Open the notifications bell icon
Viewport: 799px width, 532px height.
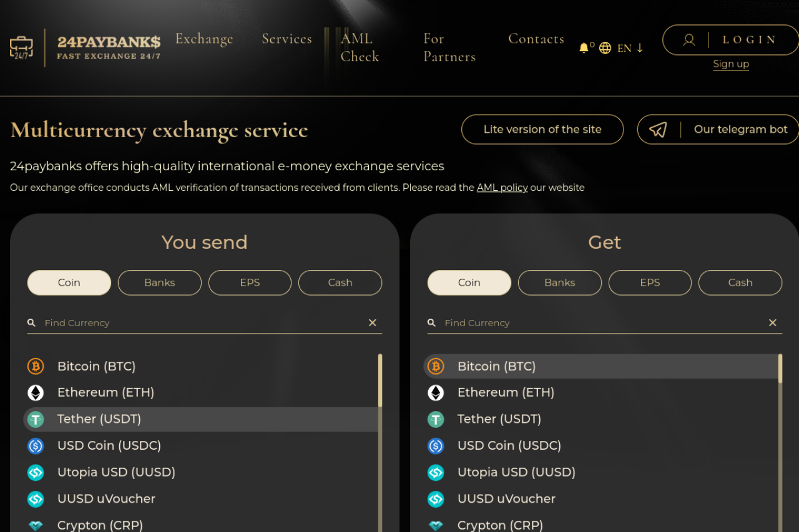click(584, 48)
